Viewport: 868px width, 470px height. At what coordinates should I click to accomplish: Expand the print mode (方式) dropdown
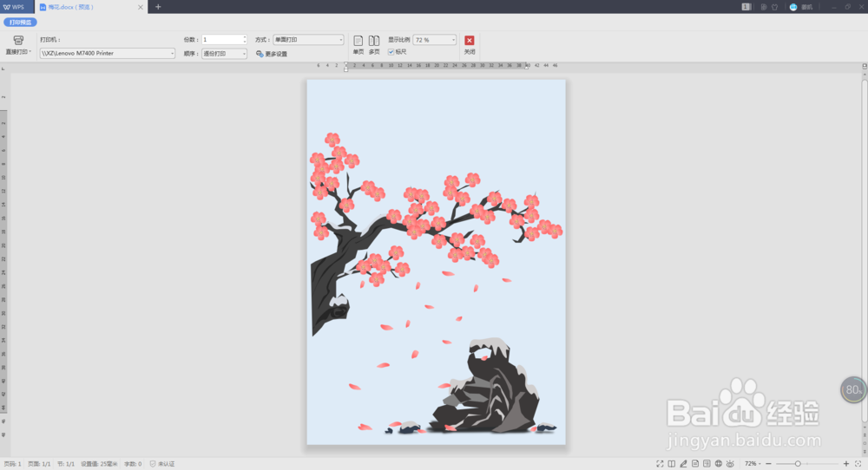(308, 40)
